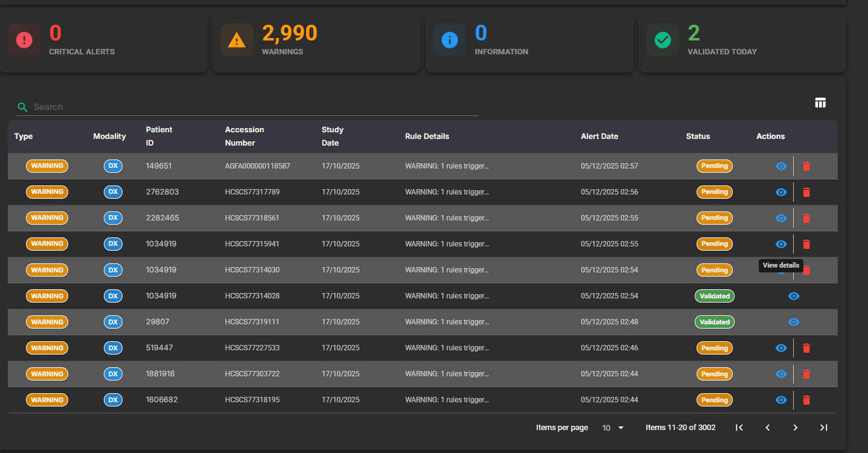View details for accession HCSCS77318561

coord(781,218)
